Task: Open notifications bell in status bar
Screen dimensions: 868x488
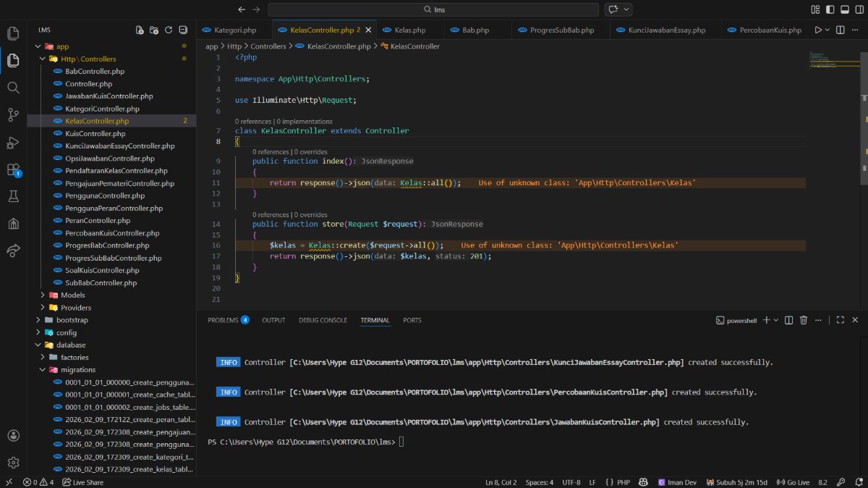Action: [857, 482]
